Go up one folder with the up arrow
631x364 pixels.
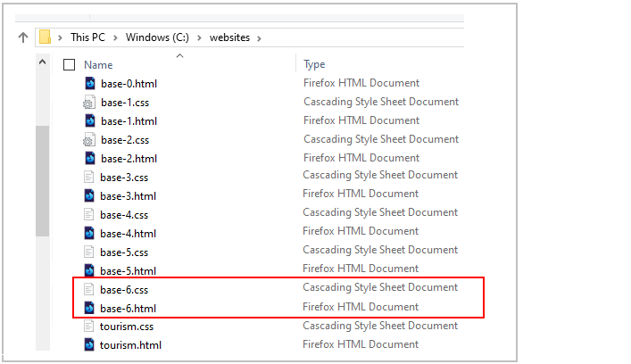[23, 37]
